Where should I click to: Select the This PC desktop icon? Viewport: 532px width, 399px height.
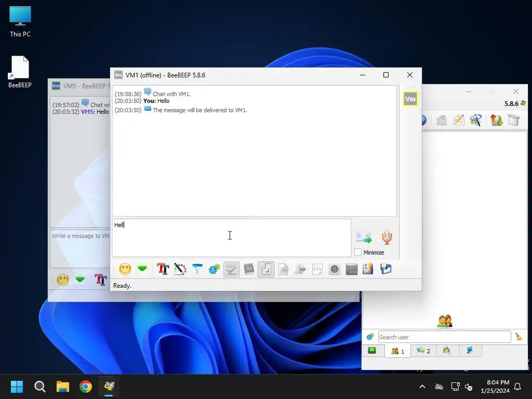click(x=20, y=21)
